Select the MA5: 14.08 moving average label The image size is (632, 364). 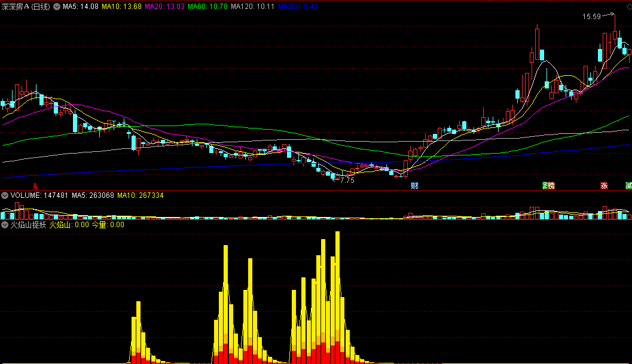pos(81,7)
